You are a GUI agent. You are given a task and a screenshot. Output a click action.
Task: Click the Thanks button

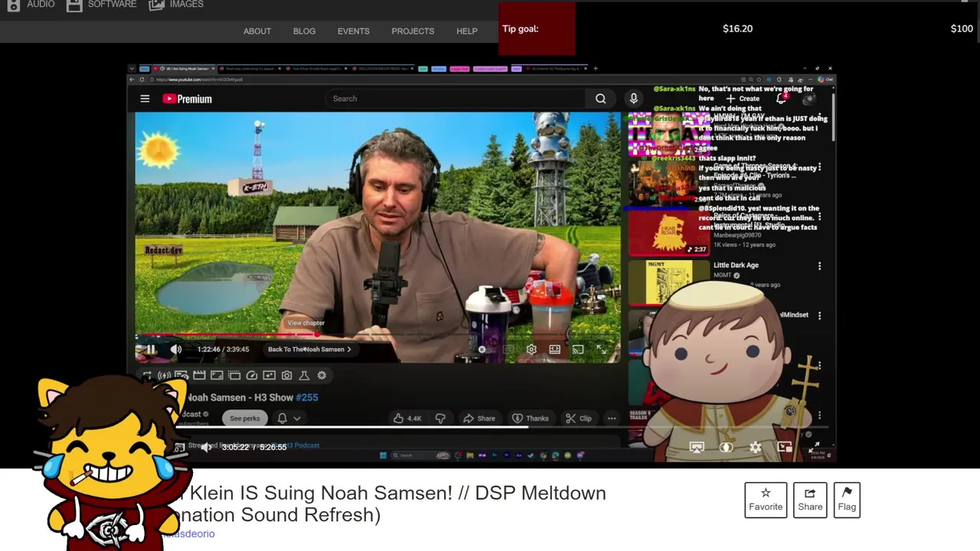(x=531, y=419)
